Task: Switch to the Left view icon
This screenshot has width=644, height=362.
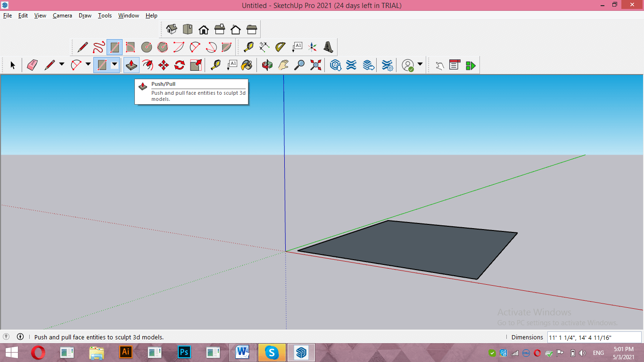Action: click(252, 30)
